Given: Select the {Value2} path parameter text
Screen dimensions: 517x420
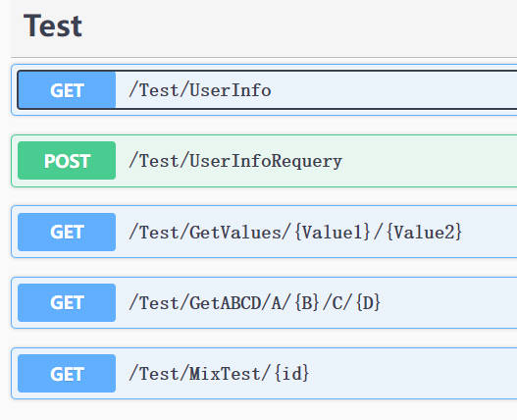Looking at the screenshot, I should (424, 232).
